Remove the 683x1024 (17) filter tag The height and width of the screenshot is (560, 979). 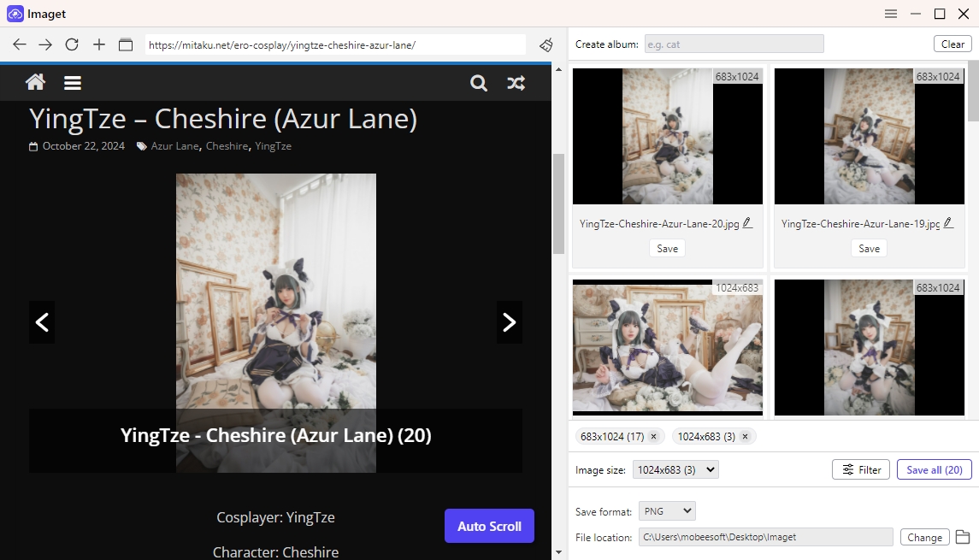pyautogui.click(x=654, y=436)
